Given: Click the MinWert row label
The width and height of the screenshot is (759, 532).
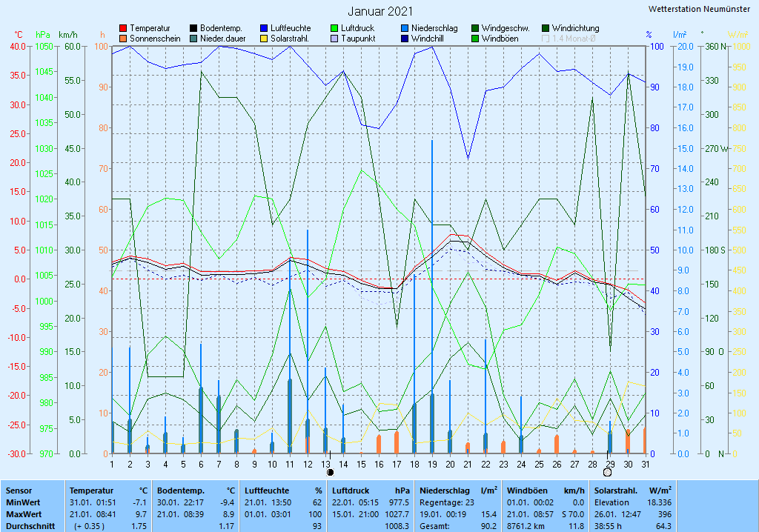Looking at the screenshot, I should [23, 502].
